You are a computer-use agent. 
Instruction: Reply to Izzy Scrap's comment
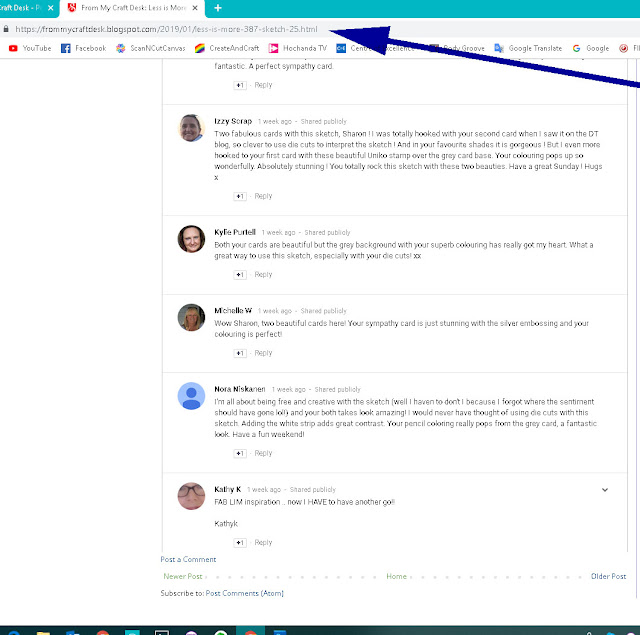263,196
